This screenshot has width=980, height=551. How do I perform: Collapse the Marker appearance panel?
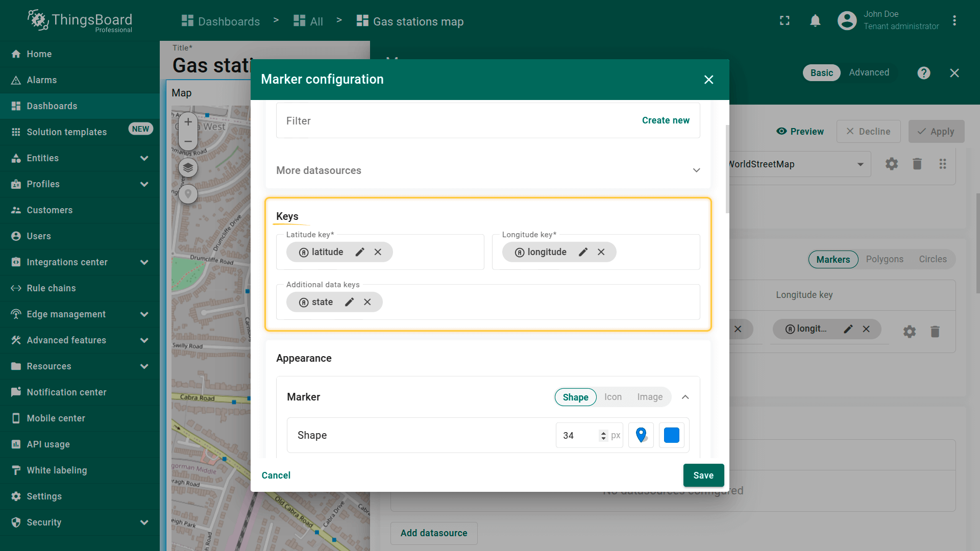685,397
